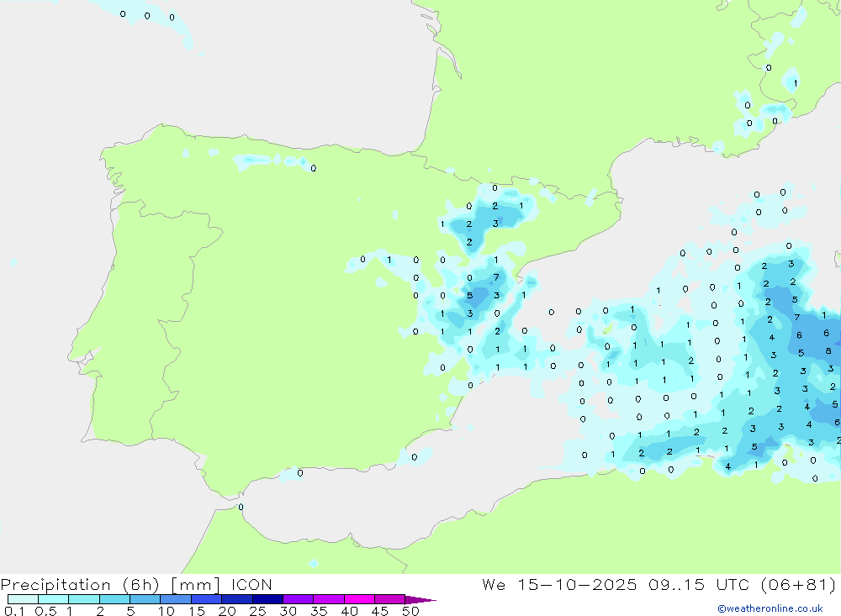
Task: Click the '45' legend scale label
Action: (380, 611)
